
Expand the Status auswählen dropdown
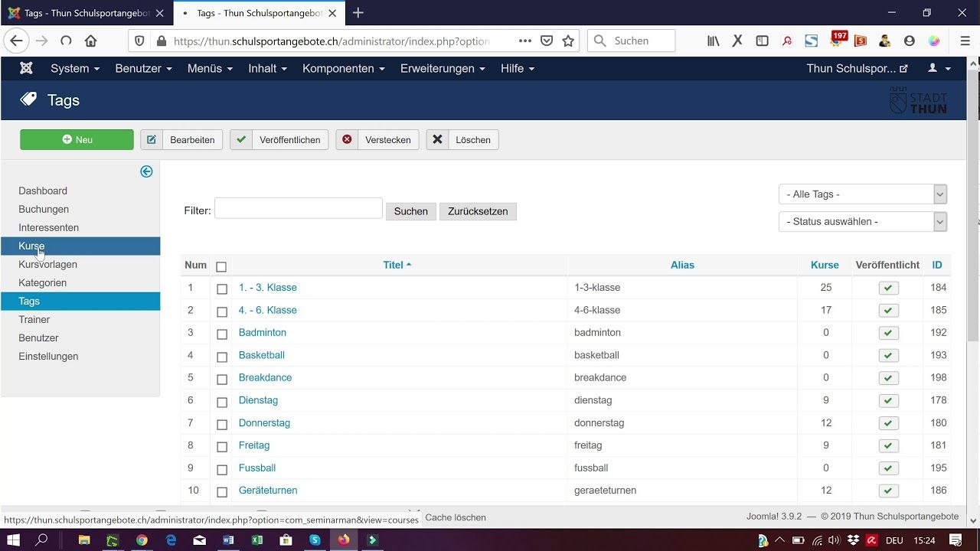pyautogui.click(x=862, y=222)
